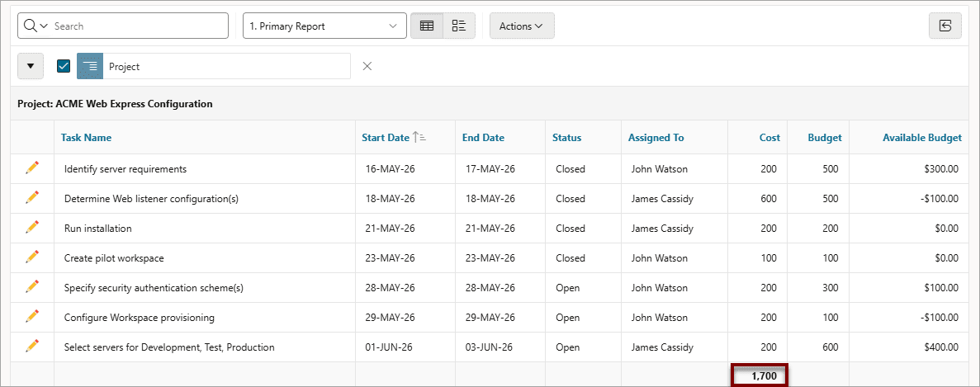This screenshot has height=387, width=980.
Task: Edit the Create pilot workspace row
Action: (x=32, y=257)
